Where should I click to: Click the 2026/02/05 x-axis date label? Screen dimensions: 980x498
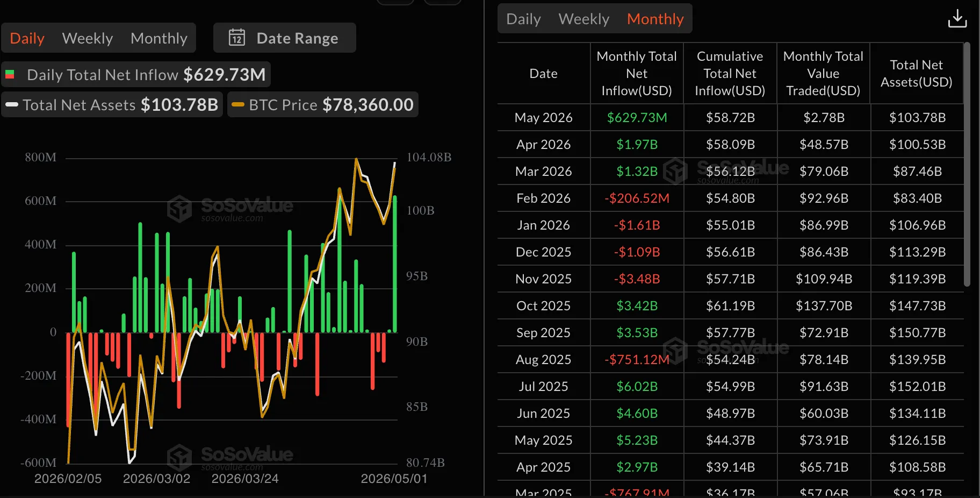click(68, 478)
